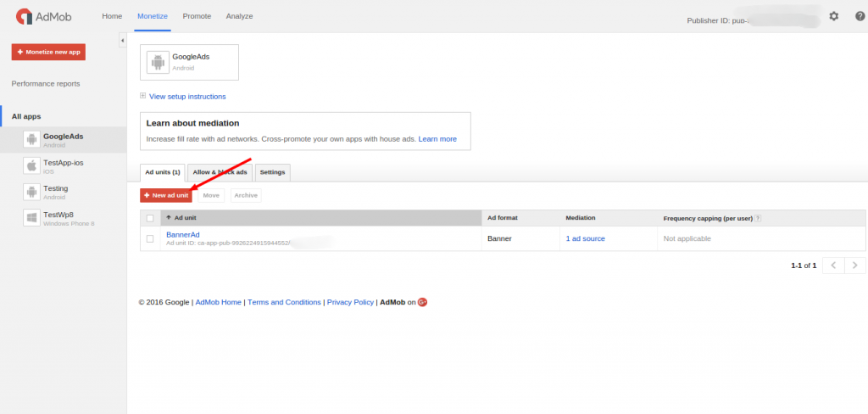Select TestApp-ios app in sidebar

click(x=64, y=165)
